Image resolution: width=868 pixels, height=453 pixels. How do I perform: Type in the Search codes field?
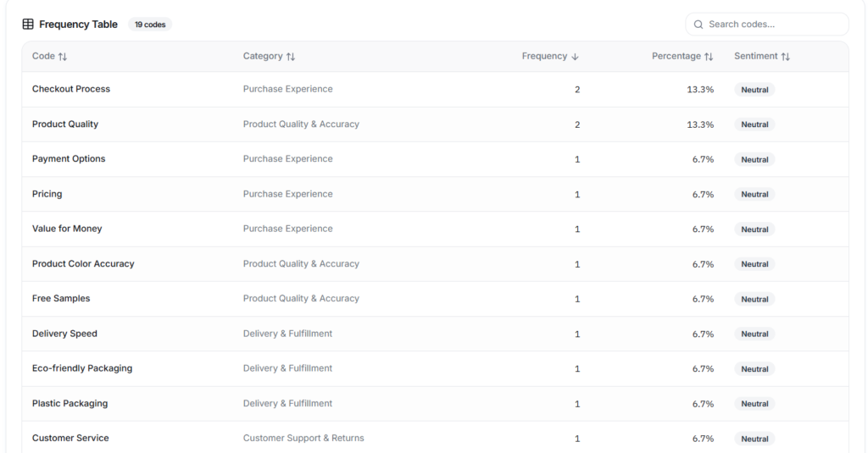(x=771, y=25)
